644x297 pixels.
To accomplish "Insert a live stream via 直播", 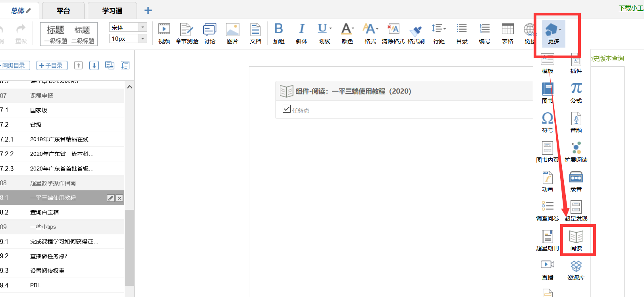I will [548, 270].
